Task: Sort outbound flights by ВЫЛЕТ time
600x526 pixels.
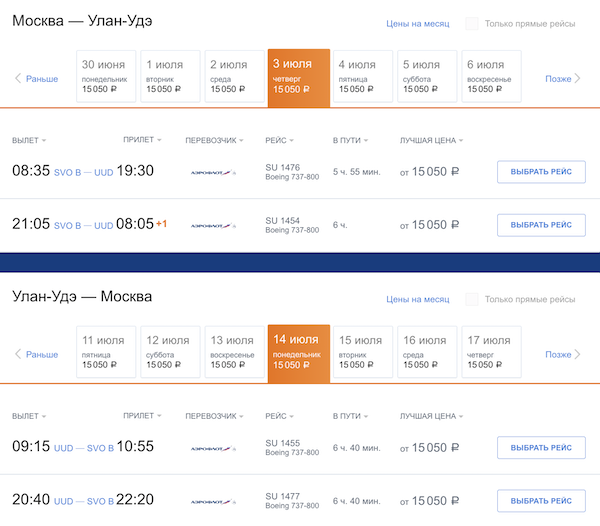Action: click(29, 140)
